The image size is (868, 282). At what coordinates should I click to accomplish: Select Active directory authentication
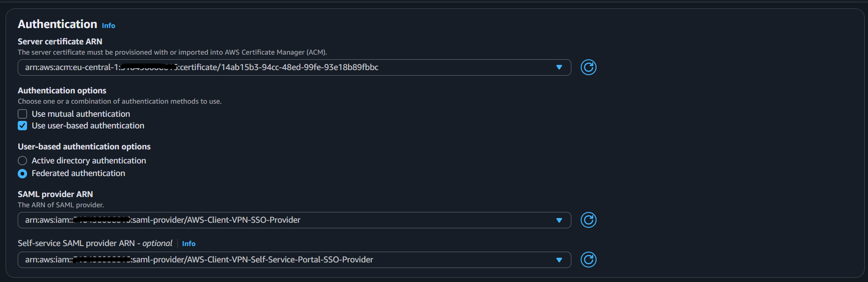tap(22, 160)
